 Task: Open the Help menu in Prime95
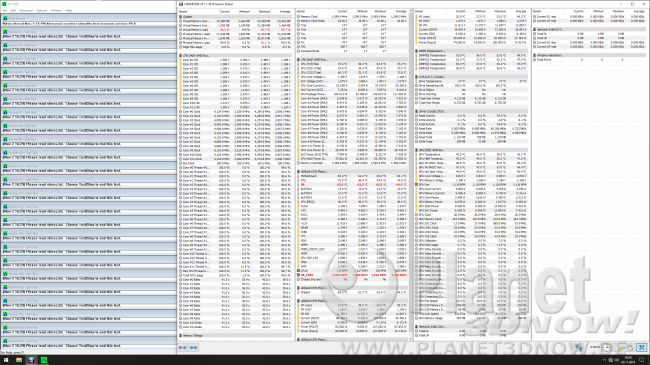[x=68, y=10]
